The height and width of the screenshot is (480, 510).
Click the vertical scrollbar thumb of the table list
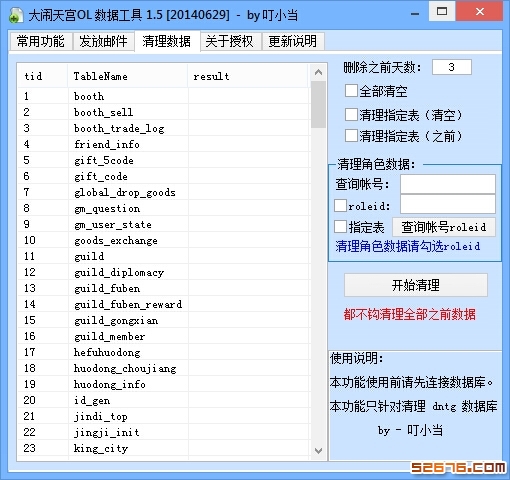tap(318, 104)
